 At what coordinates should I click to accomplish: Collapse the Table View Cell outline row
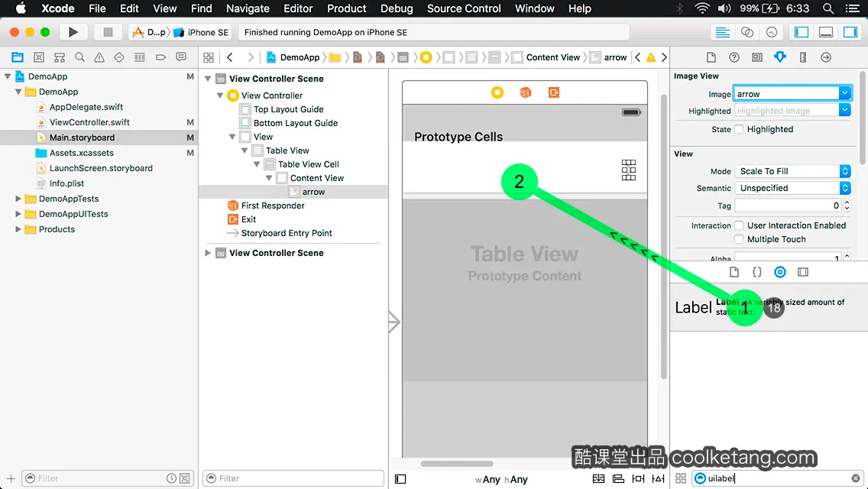[257, 164]
